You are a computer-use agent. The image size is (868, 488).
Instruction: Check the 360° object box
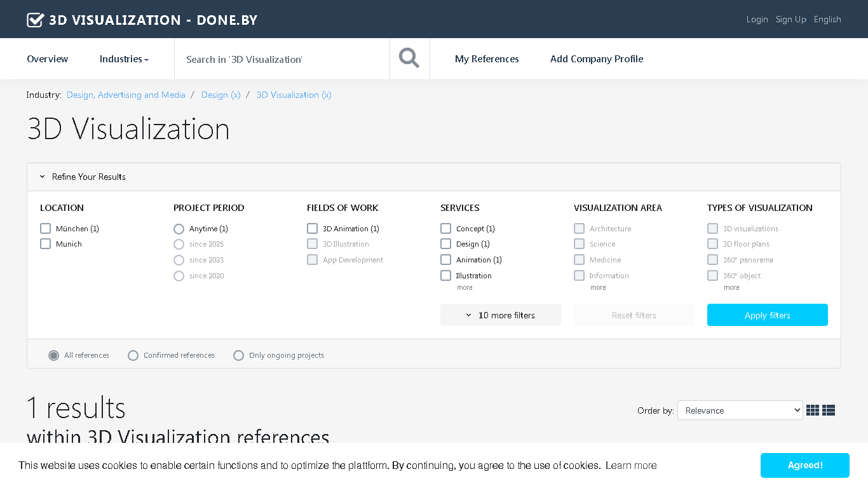pyautogui.click(x=712, y=275)
